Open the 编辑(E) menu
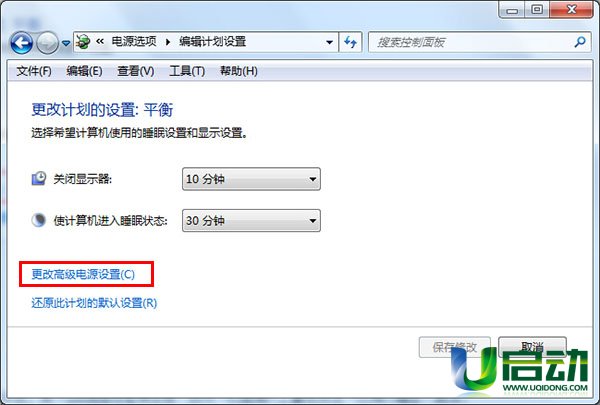The image size is (600, 405). click(x=84, y=71)
